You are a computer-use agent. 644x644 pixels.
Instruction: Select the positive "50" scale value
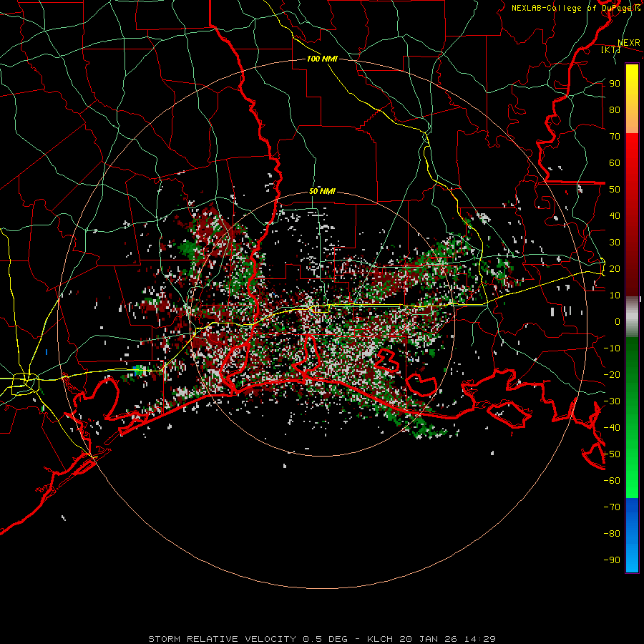(615, 190)
